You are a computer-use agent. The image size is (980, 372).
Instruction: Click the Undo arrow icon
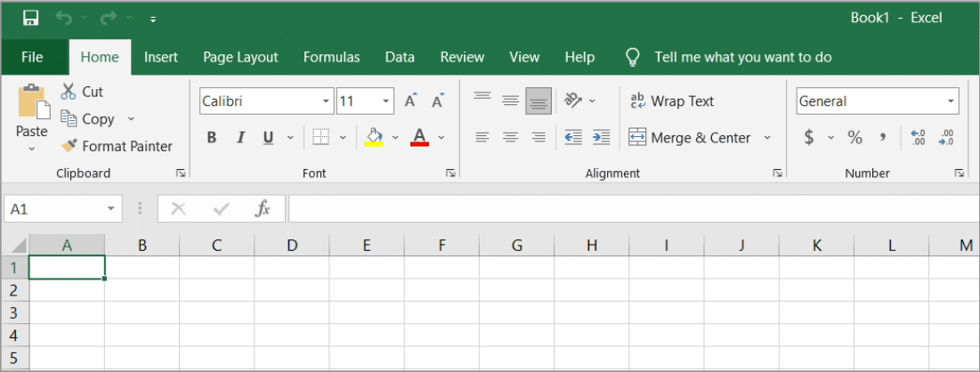(x=64, y=18)
